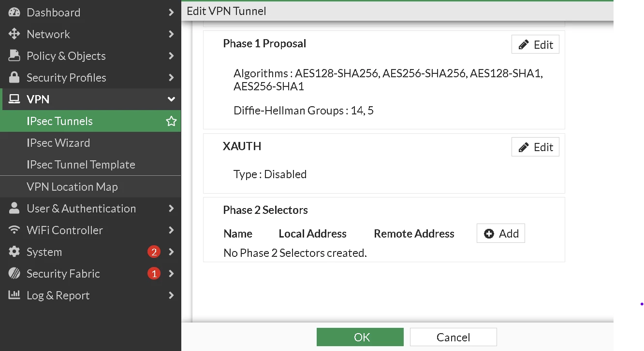Viewport: 644px width, 351px height.
Task: Click the Log & Report chart icon
Action: point(15,295)
